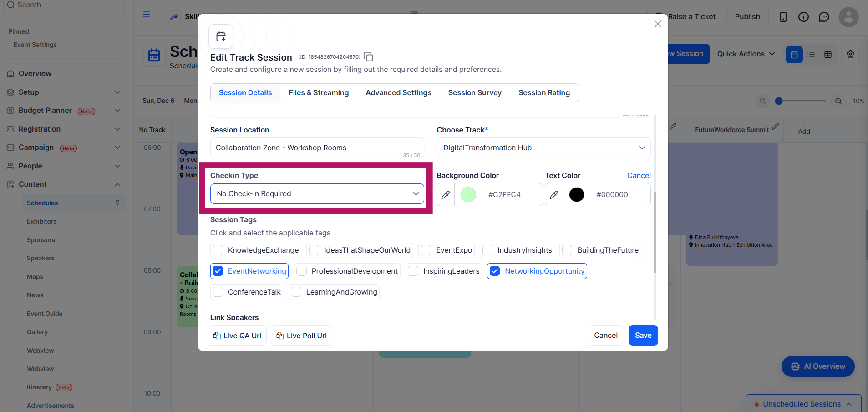Zoom in the schedule timeline
The height and width of the screenshot is (412, 868).
point(838,101)
